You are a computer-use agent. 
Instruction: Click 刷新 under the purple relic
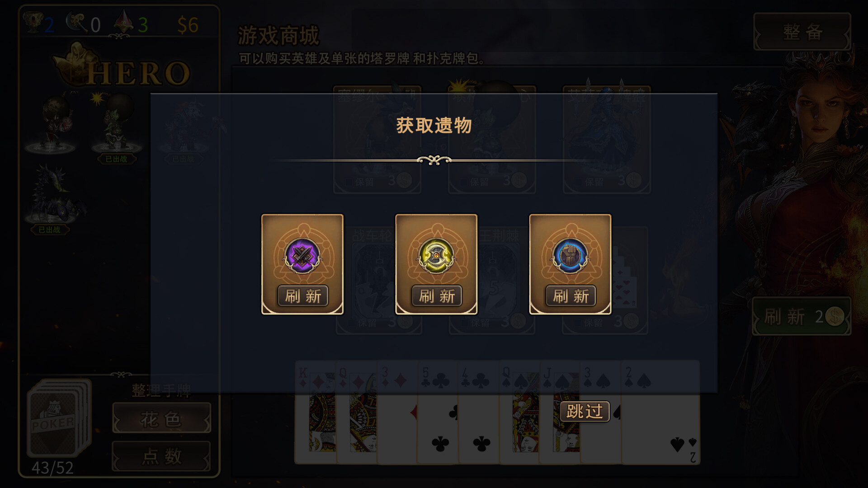303,296
